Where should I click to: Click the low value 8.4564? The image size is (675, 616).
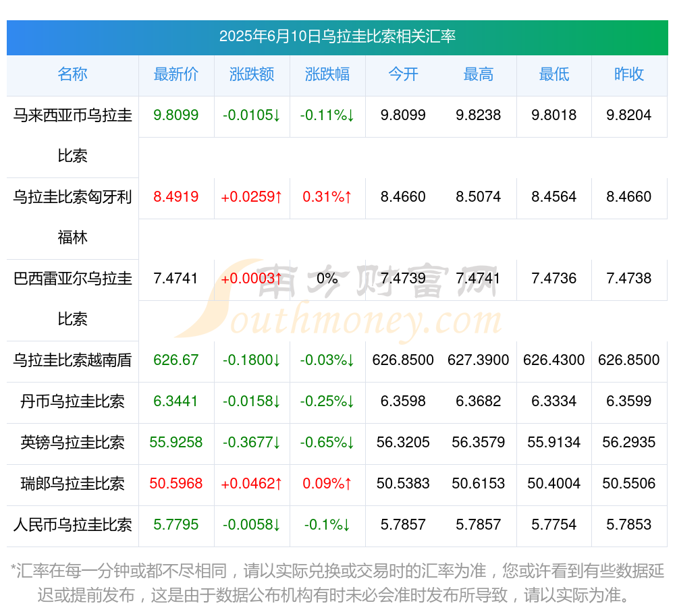pyautogui.click(x=554, y=196)
